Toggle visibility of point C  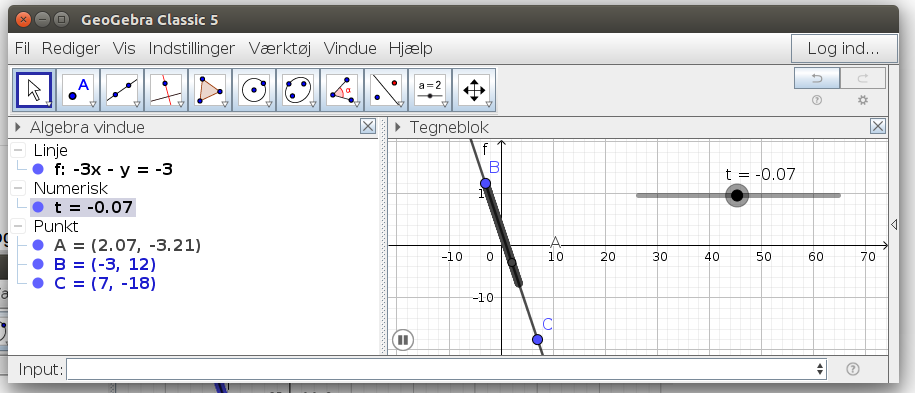39,283
